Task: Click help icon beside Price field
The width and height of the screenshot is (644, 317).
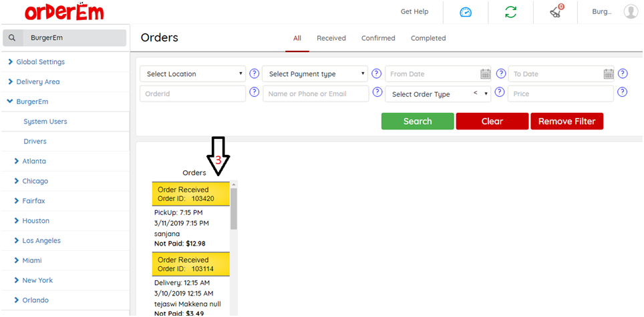Action: (623, 93)
